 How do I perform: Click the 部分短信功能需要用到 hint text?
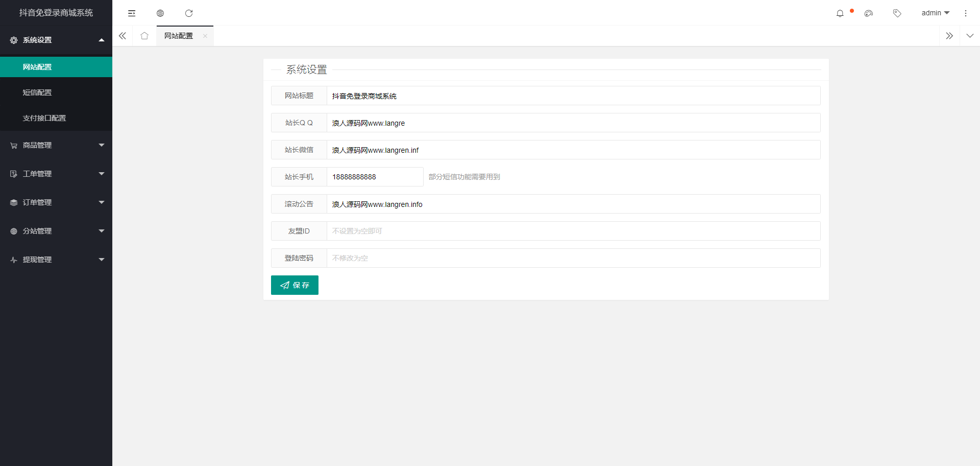point(464,177)
